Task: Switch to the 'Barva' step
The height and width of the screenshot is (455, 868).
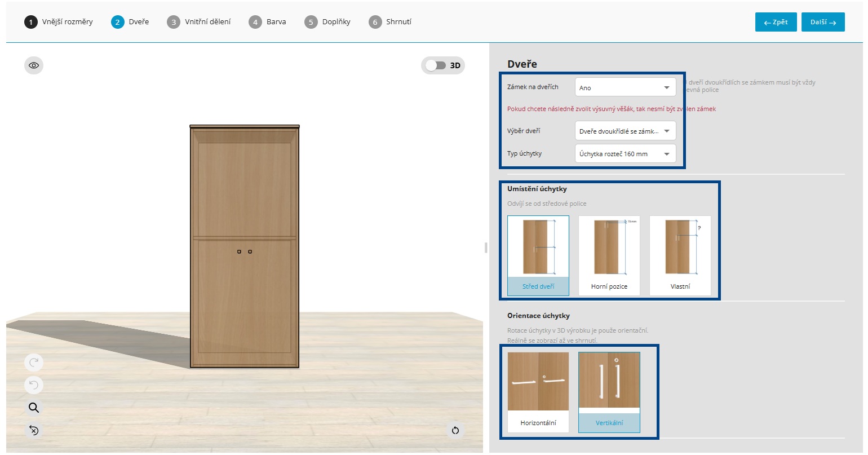Action: click(276, 22)
